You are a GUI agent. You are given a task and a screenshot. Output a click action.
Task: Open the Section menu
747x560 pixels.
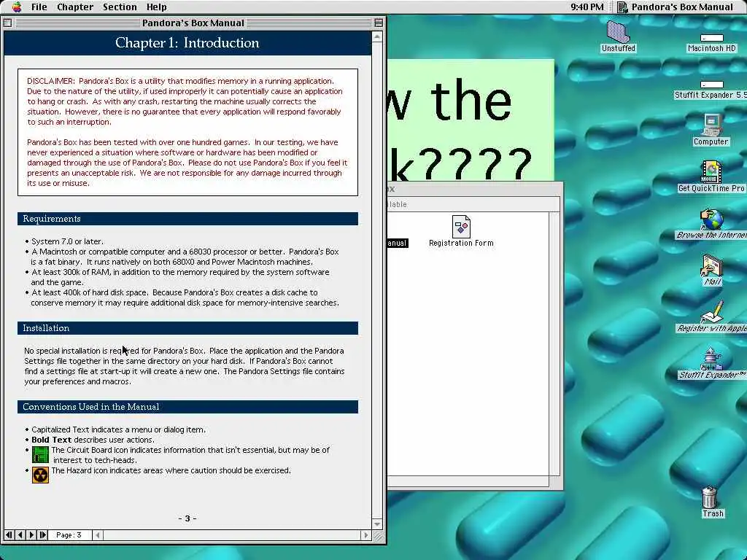coord(120,7)
